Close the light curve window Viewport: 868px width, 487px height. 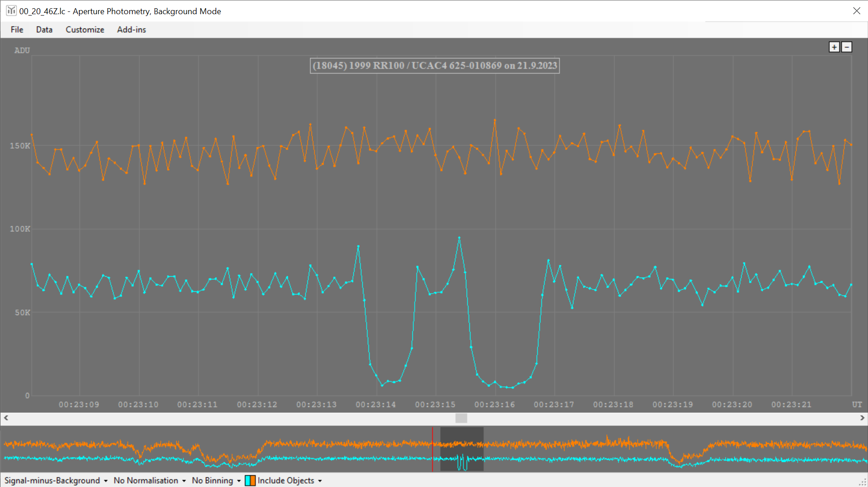click(857, 11)
